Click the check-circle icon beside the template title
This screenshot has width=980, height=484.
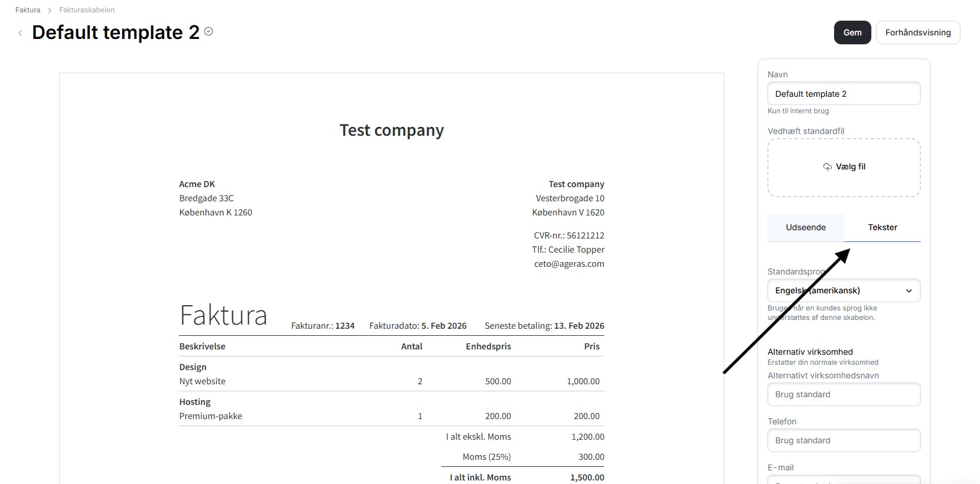tap(209, 31)
